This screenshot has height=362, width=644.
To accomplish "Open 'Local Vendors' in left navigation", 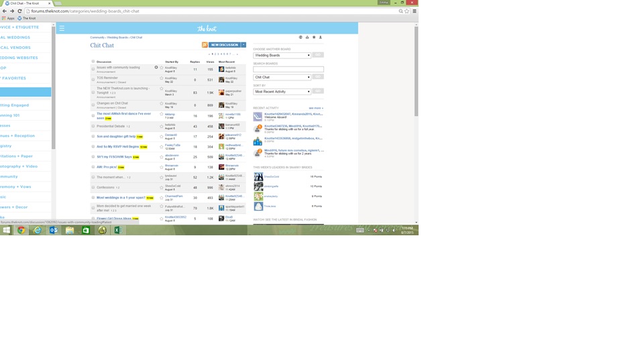I will 15,48.
